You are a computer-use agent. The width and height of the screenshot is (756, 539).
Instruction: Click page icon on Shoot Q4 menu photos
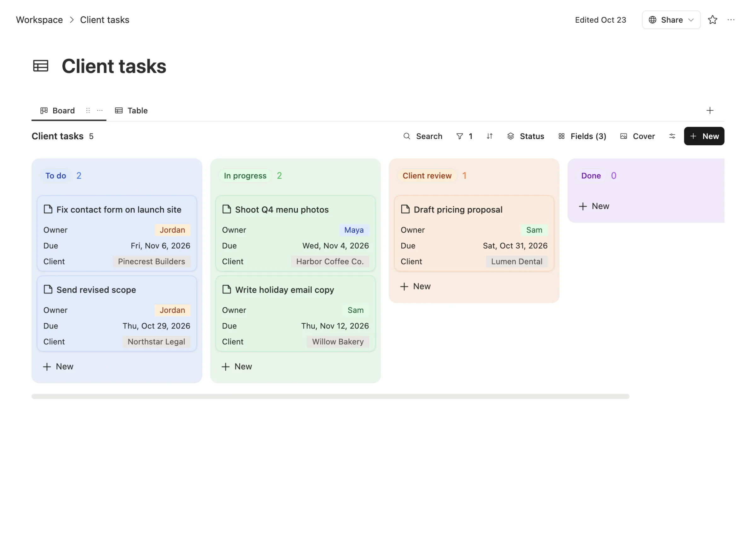point(226,209)
